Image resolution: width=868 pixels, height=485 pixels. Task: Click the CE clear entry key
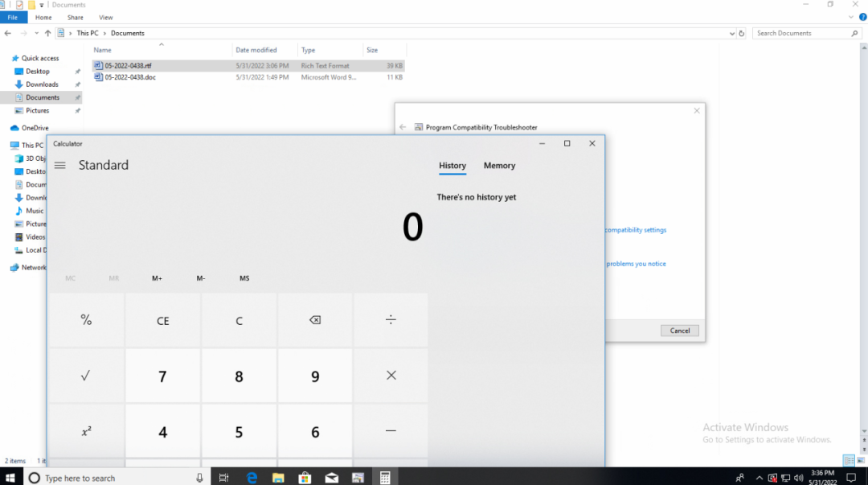162,320
